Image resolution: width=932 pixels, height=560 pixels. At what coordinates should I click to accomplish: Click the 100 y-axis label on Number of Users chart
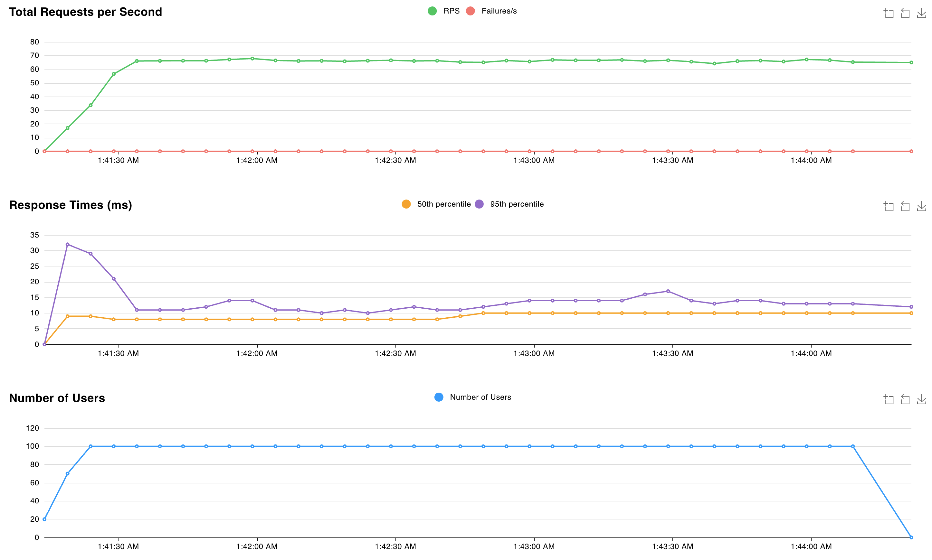click(x=33, y=446)
